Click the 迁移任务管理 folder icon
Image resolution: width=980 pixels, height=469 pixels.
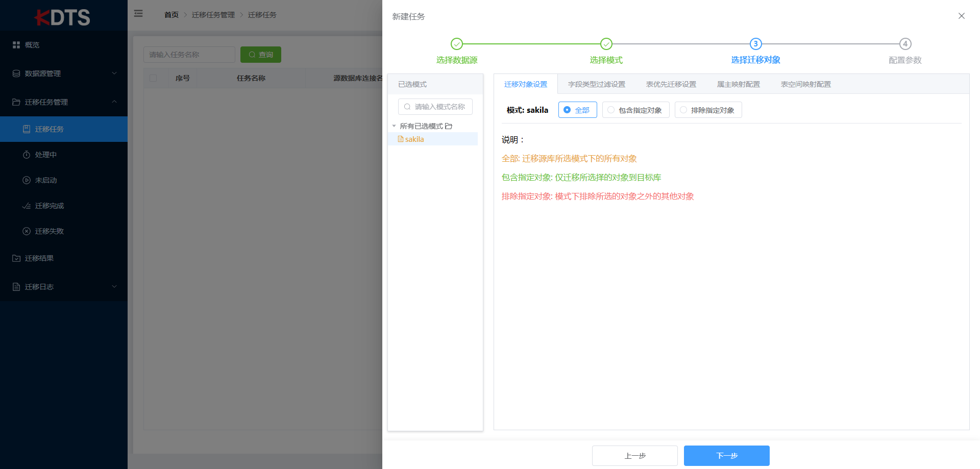(x=16, y=102)
